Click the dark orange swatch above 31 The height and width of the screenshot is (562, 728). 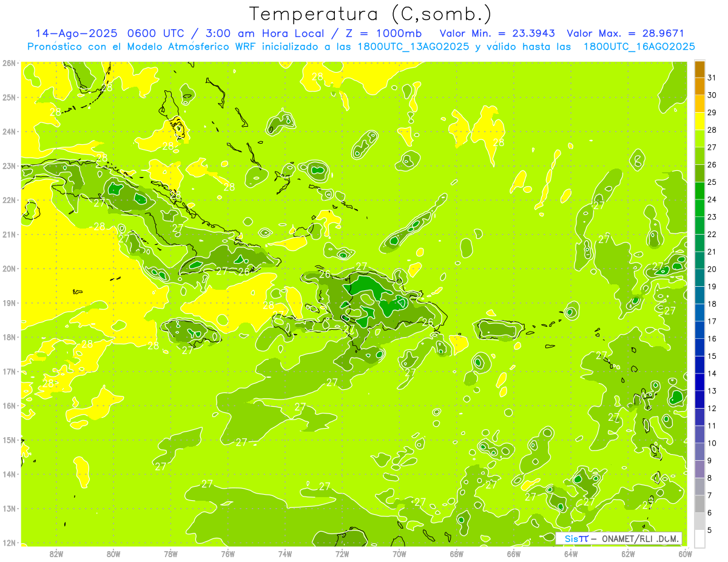[699, 70]
